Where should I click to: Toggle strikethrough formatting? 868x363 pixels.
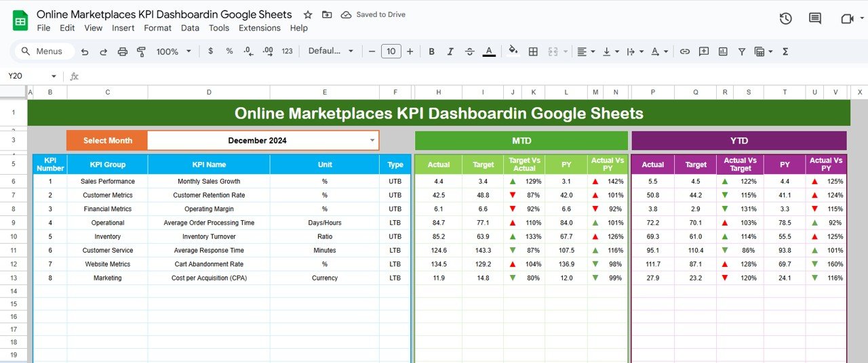pos(469,51)
